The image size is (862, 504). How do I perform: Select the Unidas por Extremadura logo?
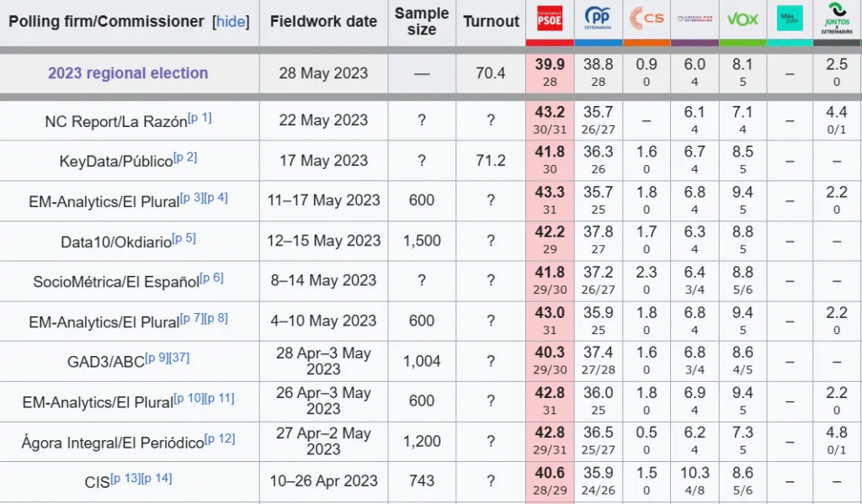[x=694, y=19]
